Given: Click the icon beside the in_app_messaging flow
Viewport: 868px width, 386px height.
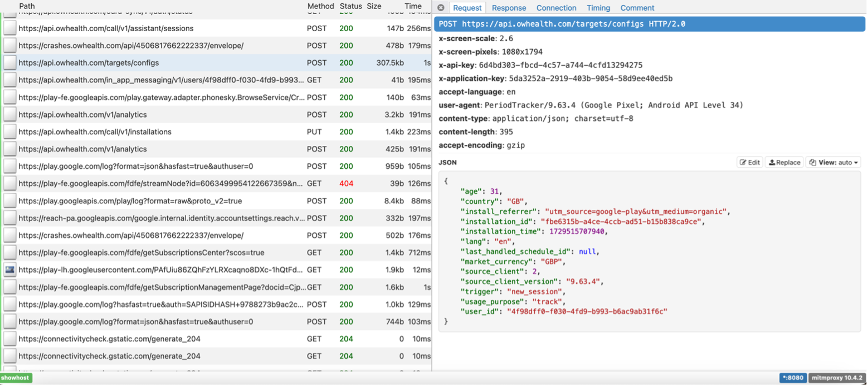Looking at the screenshot, I should 9,80.
